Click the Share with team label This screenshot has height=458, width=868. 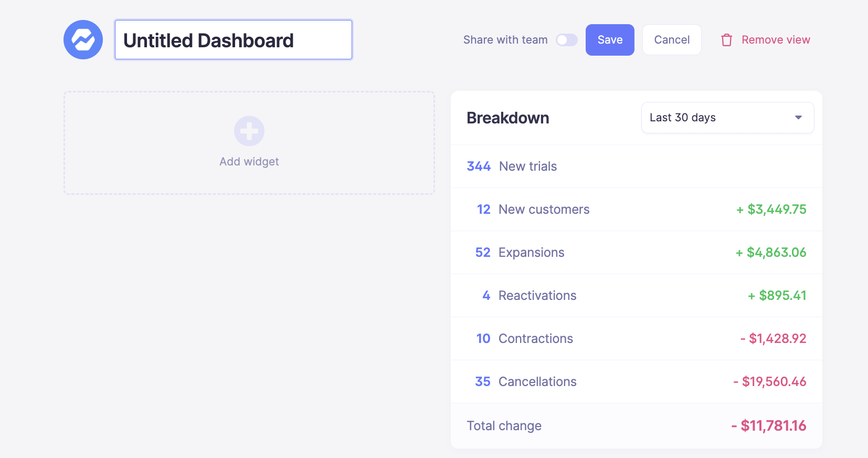(x=505, y=40)
